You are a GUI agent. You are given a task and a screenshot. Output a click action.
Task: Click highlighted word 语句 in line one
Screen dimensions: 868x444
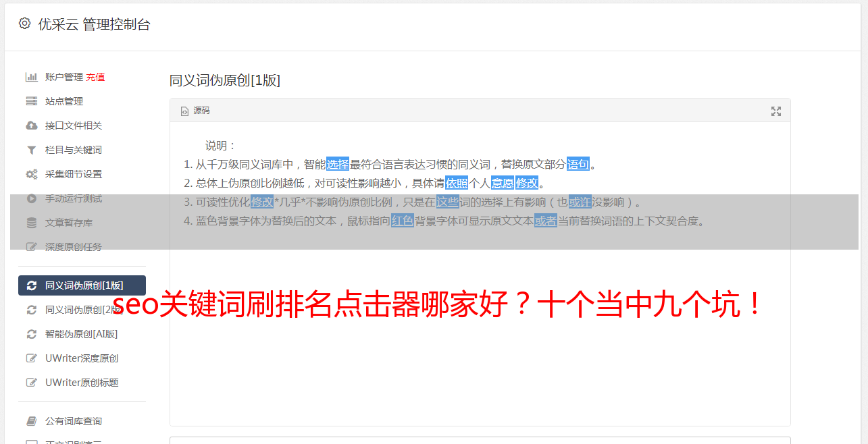pos(578,164)
